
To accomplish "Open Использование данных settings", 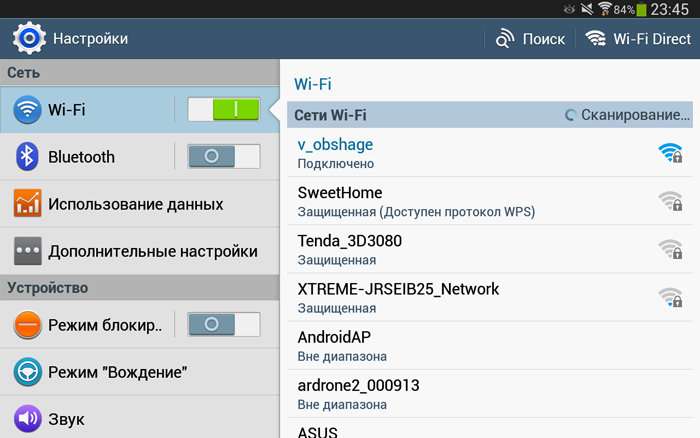I will (135, 204).
